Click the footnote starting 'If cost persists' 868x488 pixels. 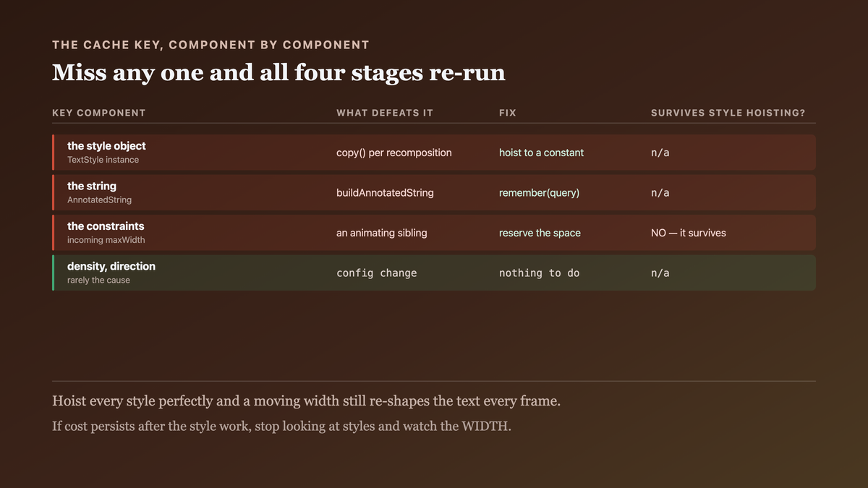tap(281, 426)
